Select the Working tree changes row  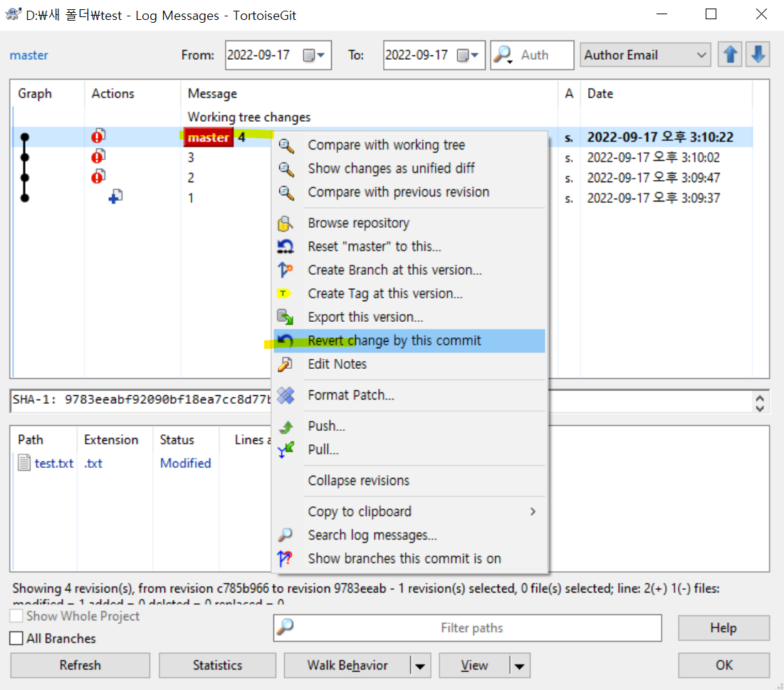pyautogui.click(x=383, y=117)
